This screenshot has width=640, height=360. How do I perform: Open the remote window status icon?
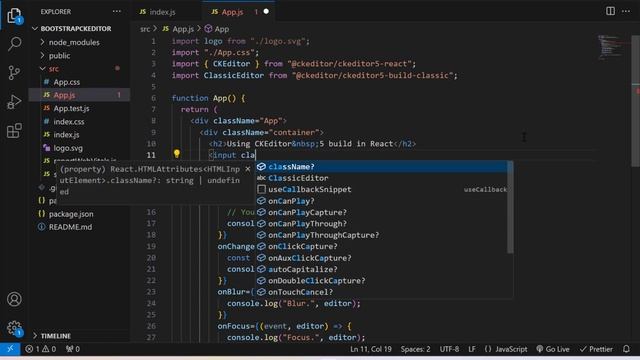(10, 349)
